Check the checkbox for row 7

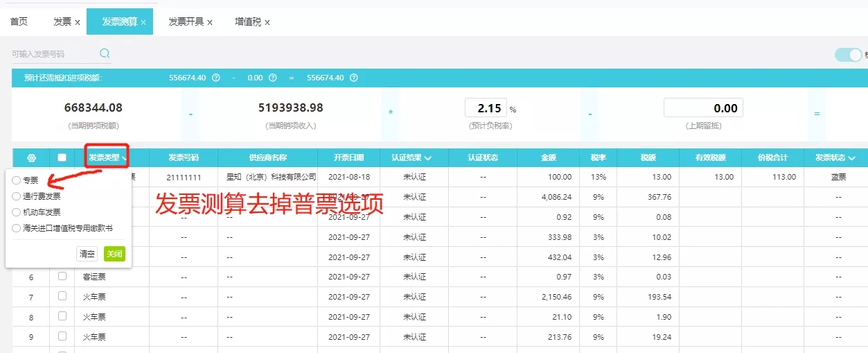click(x=62, y=295)
